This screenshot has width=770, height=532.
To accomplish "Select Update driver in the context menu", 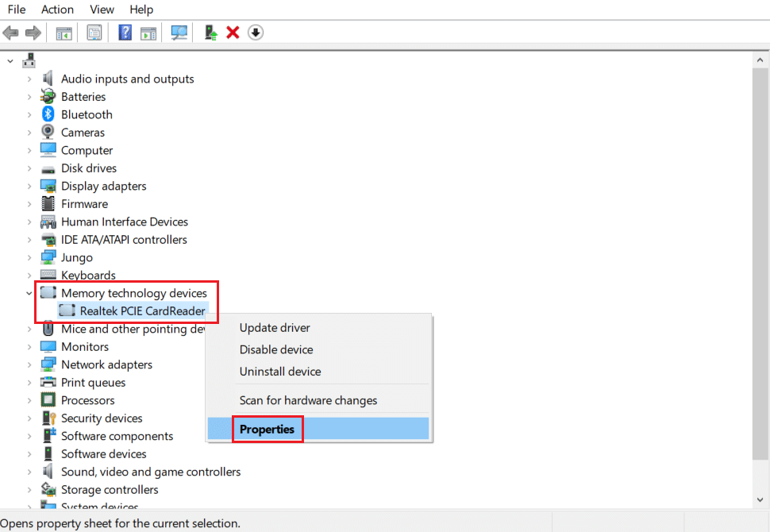I will tap(275, 327).
